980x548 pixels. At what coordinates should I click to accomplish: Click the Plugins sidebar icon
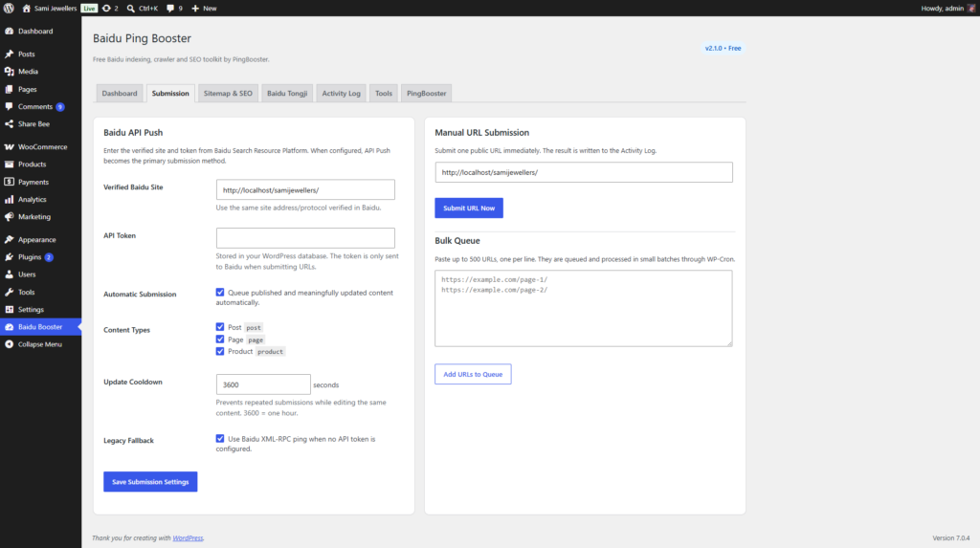pos(10,257)
